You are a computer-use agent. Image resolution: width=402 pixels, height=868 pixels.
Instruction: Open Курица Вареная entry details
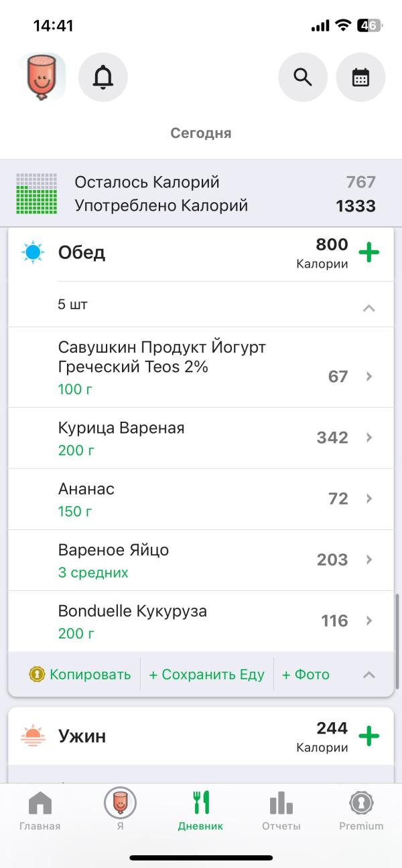[x=201, y=438]
